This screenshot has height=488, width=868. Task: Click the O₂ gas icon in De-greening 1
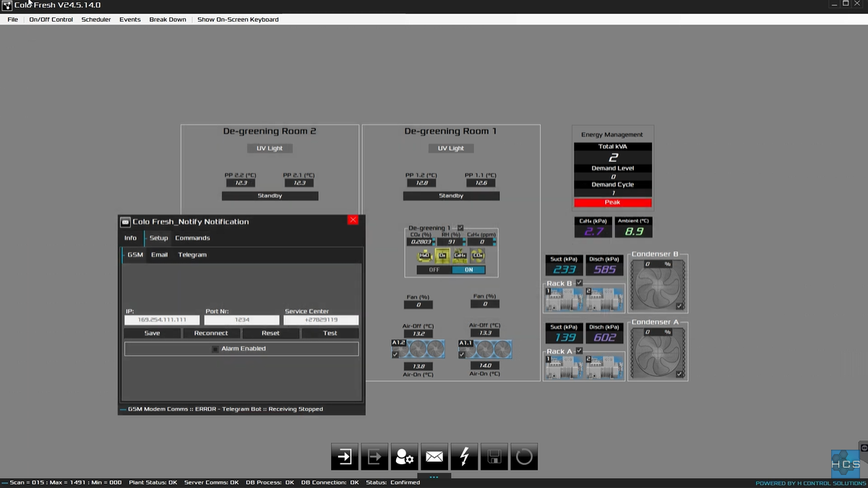click(442, 255)
